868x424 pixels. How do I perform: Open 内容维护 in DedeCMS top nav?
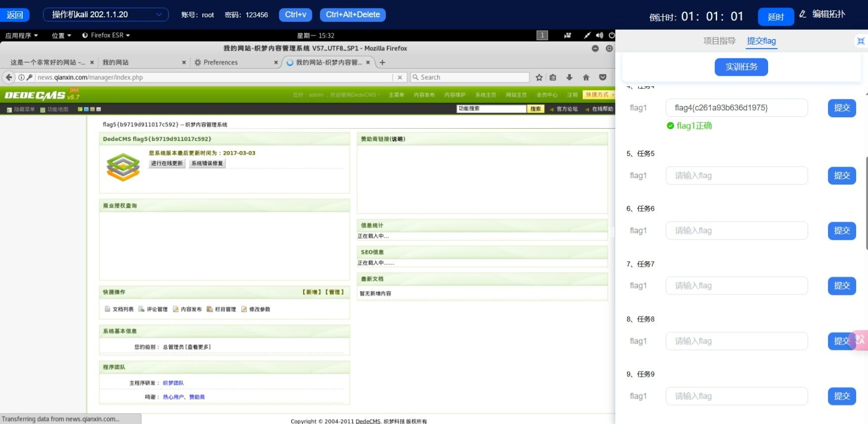[x=455, y=95]
